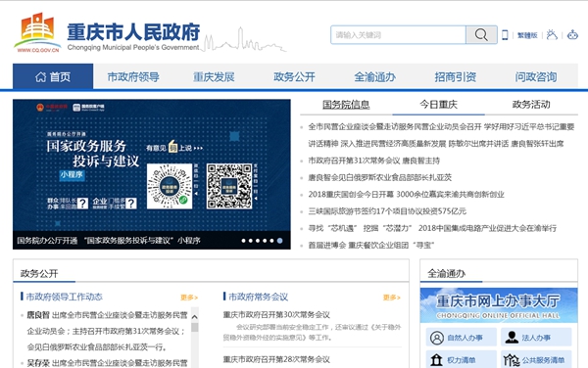Click the 全渝通办 panel header tab
The width and height of the screenshot is (588, 368).
point(446,274)
